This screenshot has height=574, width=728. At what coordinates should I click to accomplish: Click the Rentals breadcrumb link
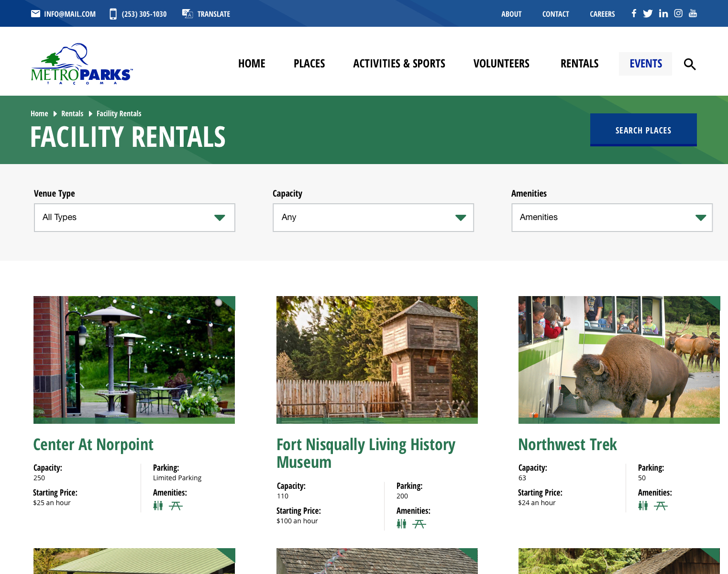(72, 114)
